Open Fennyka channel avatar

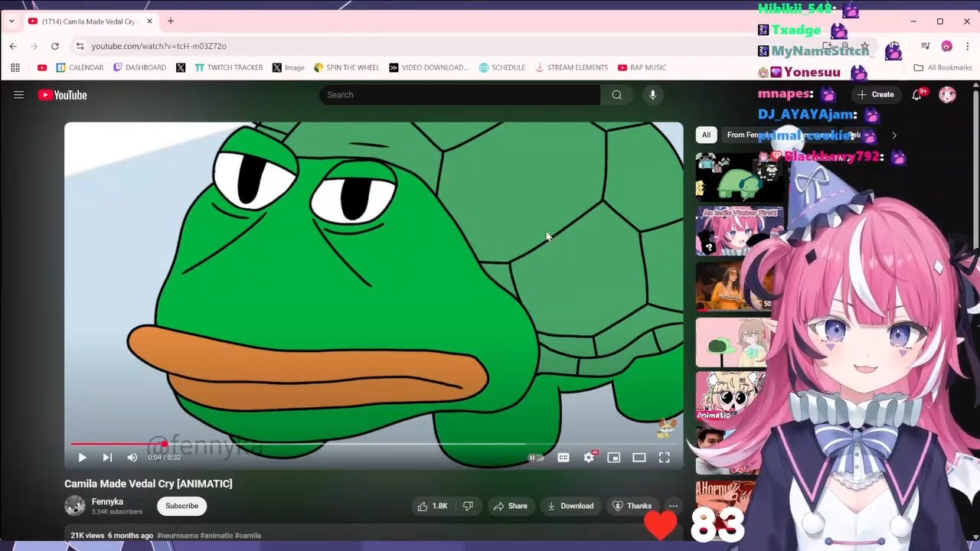75,506
